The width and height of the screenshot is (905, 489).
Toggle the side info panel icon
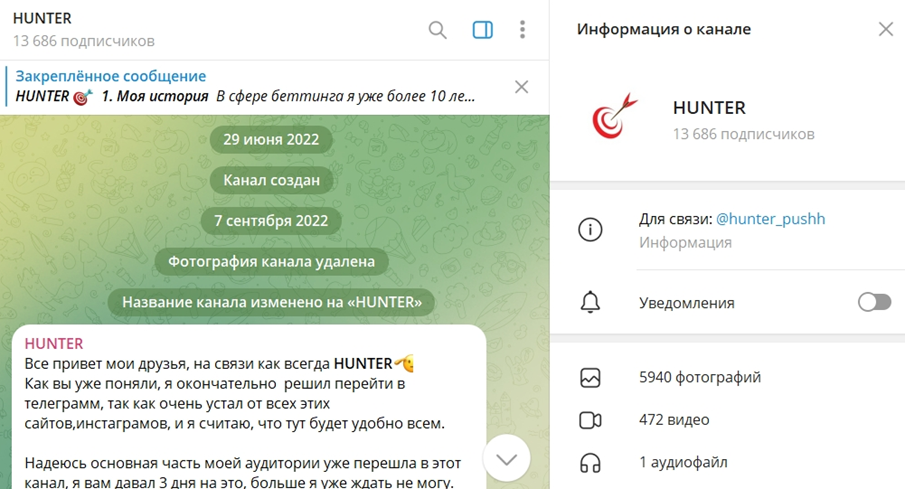[x=482, y=30]
